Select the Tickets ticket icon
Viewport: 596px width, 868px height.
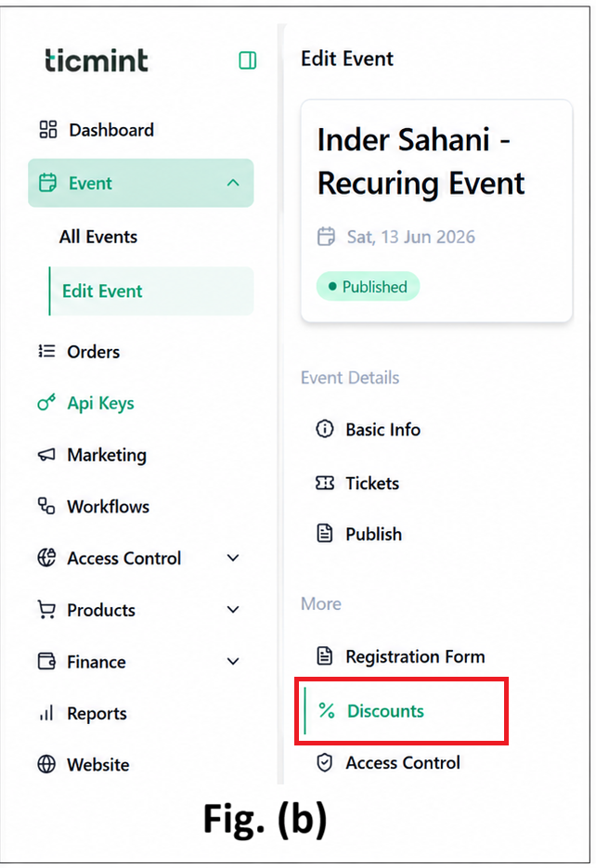pos(325,483)
